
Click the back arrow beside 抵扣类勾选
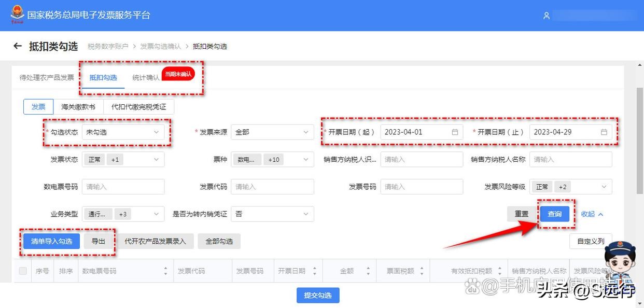[x=17, y=46]
